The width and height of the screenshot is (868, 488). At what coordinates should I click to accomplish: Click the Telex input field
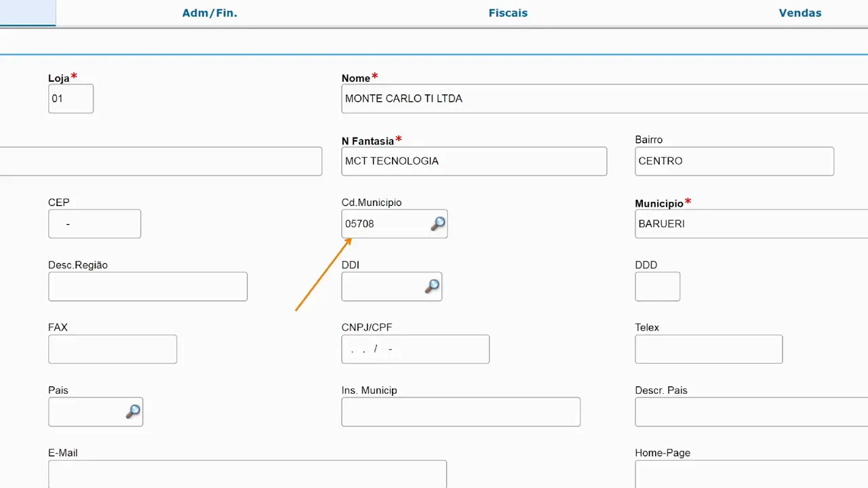(x=709, y=349)
